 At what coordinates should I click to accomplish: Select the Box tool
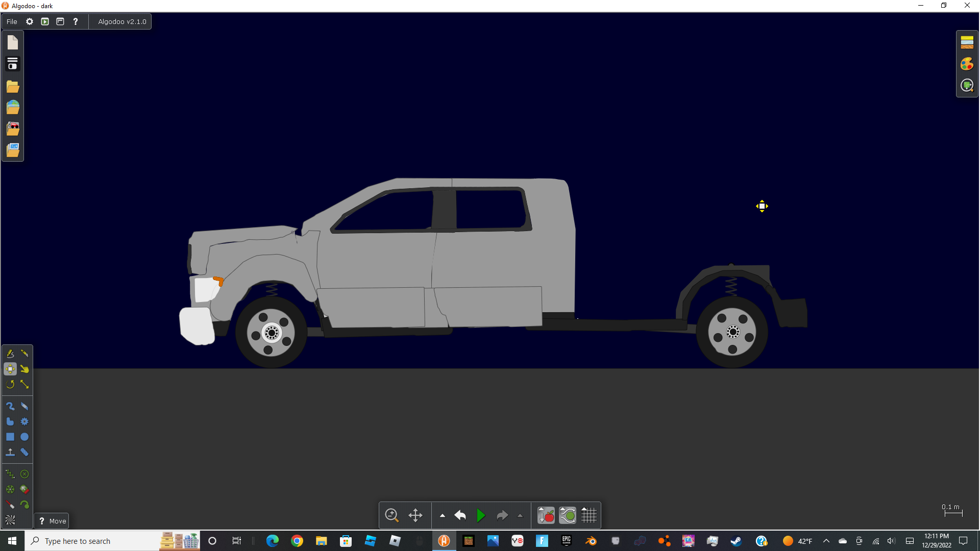coord(10,437)
